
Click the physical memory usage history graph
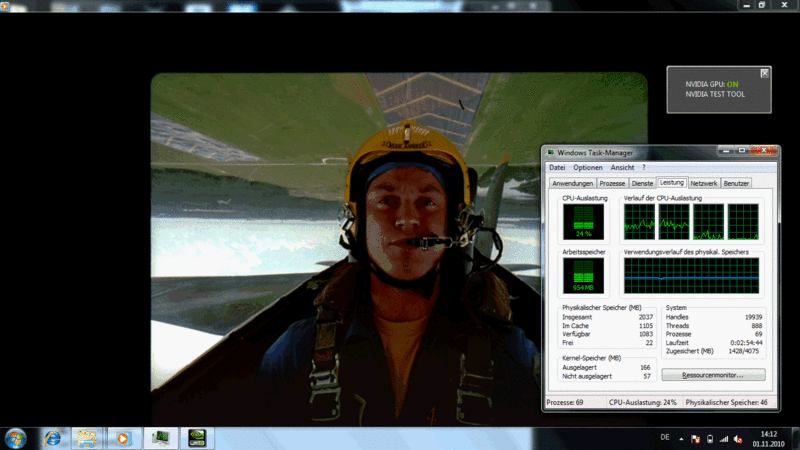coord(691,276)
